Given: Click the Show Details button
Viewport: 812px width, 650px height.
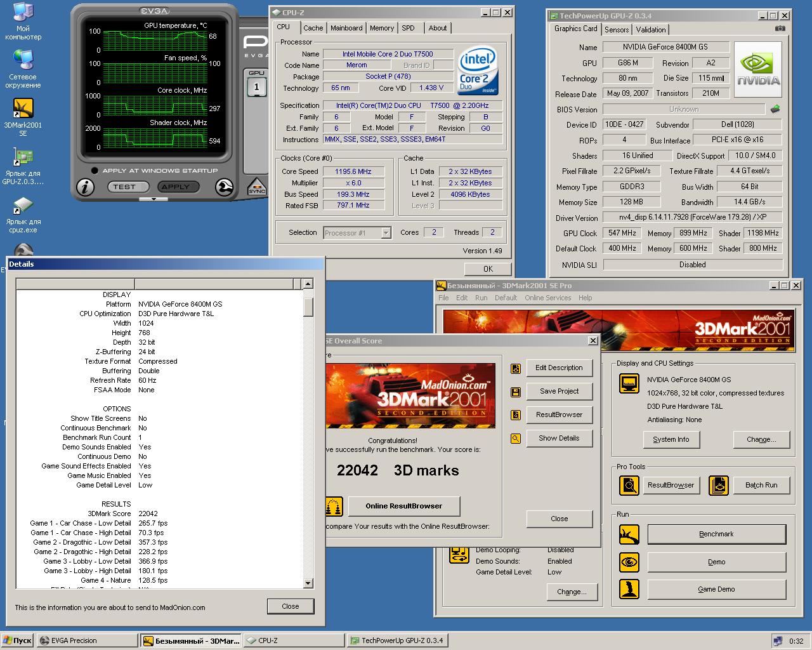Looking at the screenshot, I should tap(559, 438).
